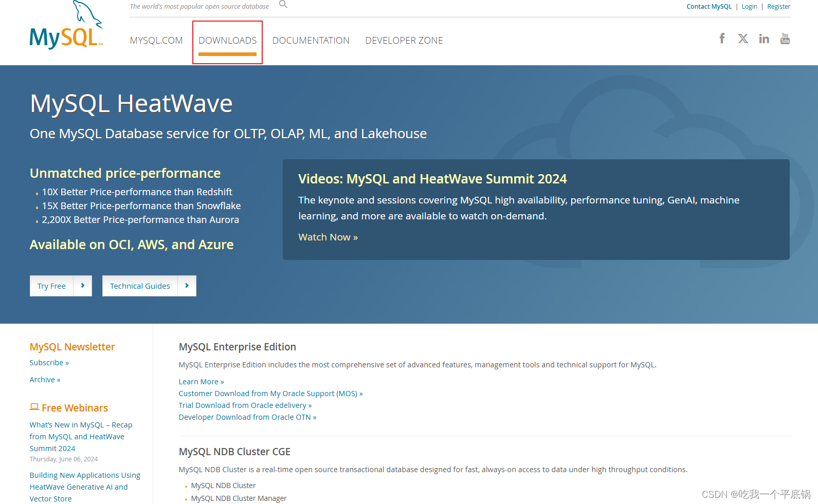Screen dimensions: 818x504
Task: Open MySQL X (Twitter) icon
Action: coord(743,39)
